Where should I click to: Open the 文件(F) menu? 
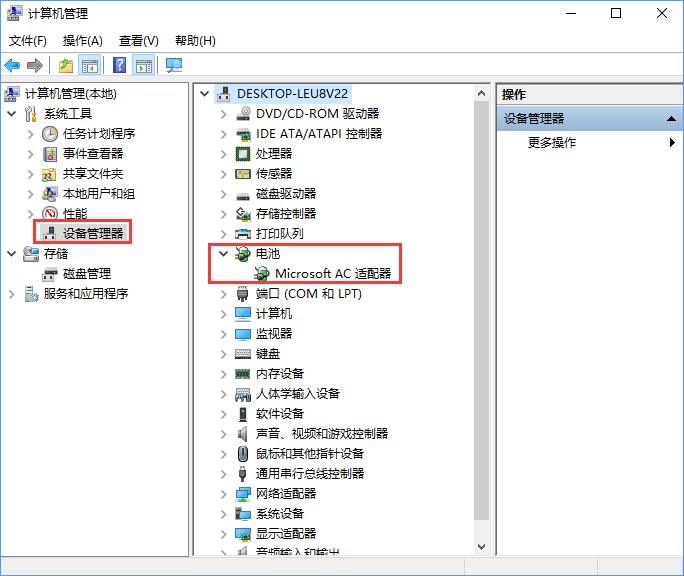pyautogui.click(x=28, y=41)
